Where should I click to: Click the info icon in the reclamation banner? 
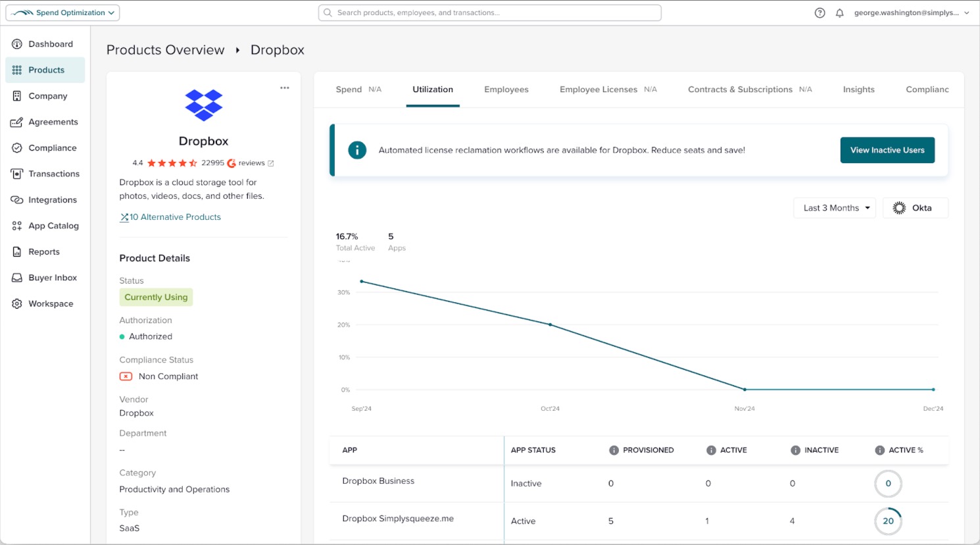357,149
